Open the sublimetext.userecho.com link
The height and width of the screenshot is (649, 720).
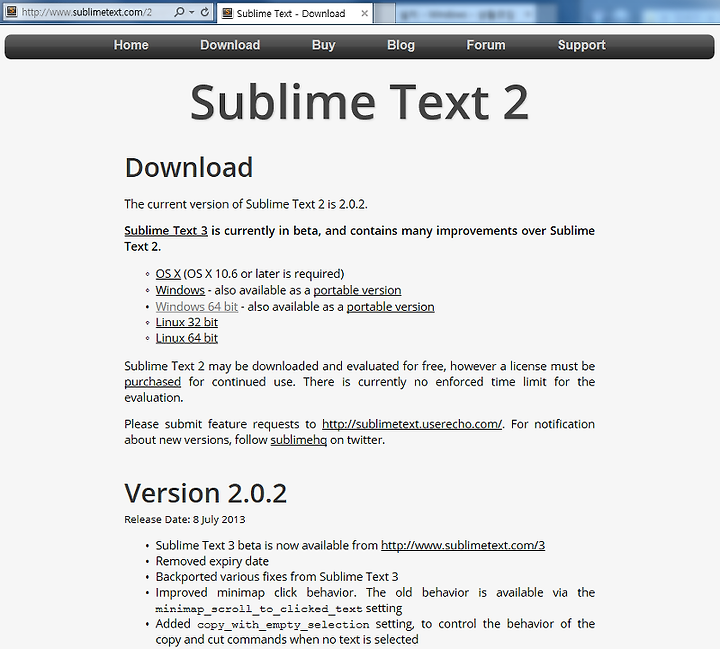coord(412,424)
